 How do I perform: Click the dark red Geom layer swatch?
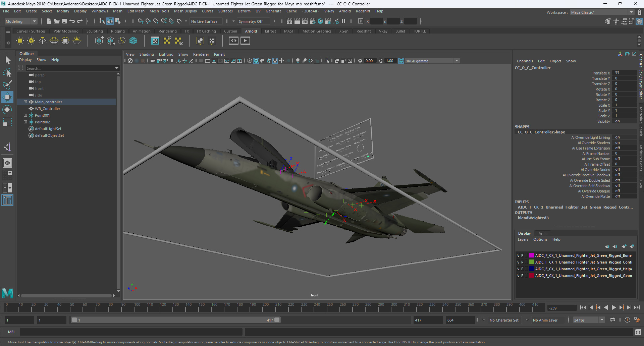(532, 276)
